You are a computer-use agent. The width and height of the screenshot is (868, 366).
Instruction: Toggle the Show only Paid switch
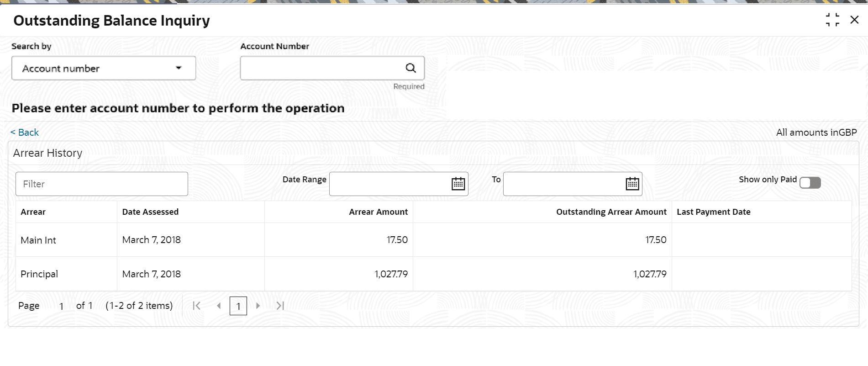tap(810, 183)
